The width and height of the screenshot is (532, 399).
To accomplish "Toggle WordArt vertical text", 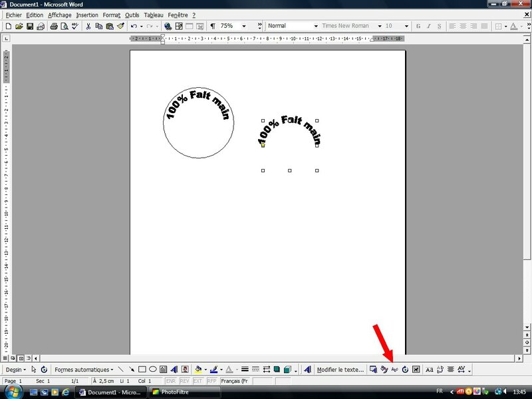I will [440, 370].
